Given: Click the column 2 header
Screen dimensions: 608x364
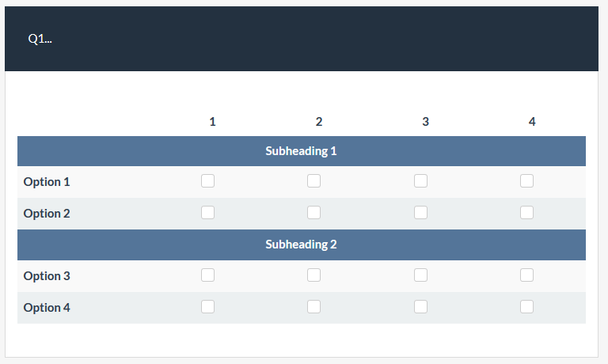Looking at the screenshot, I should click(x=319, y=122).
